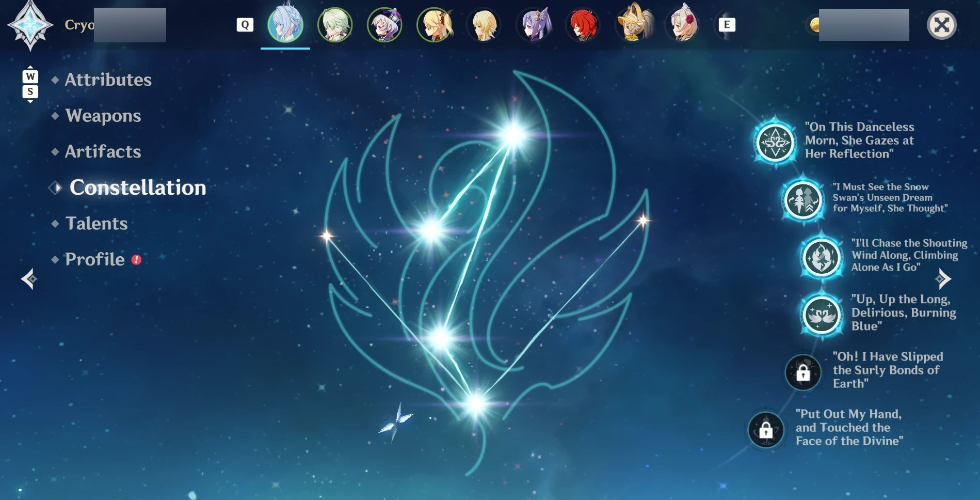This screenshot has height=500, width=980.
Task: Go to the Artifacts menu
Action: point(103,151)
